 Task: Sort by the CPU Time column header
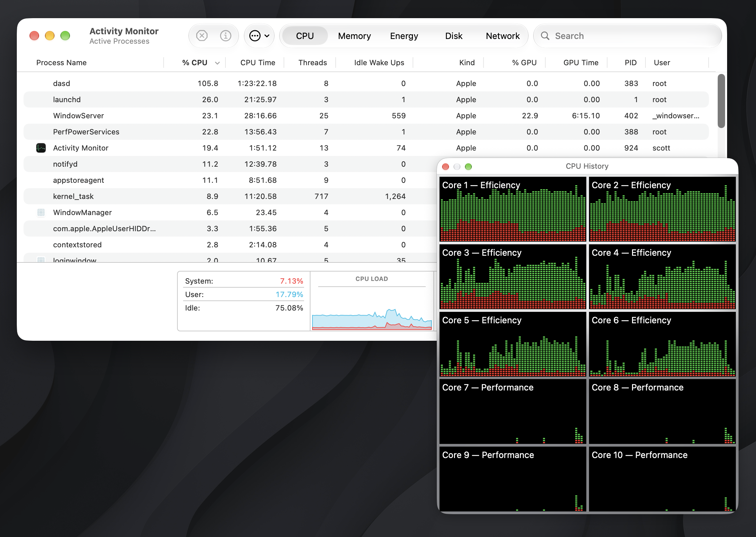pyautogui.click(x=258, y=63)
